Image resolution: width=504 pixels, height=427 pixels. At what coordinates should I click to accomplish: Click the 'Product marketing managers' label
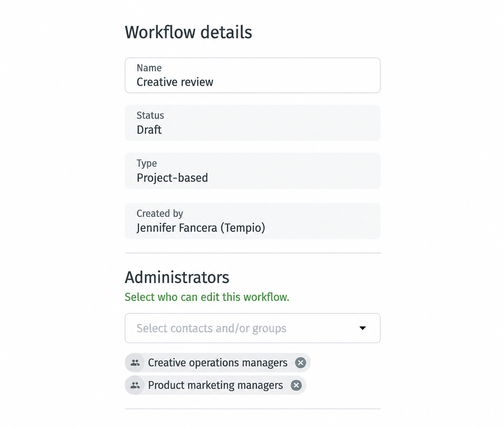pyautogui.click(x=215, y=385)
